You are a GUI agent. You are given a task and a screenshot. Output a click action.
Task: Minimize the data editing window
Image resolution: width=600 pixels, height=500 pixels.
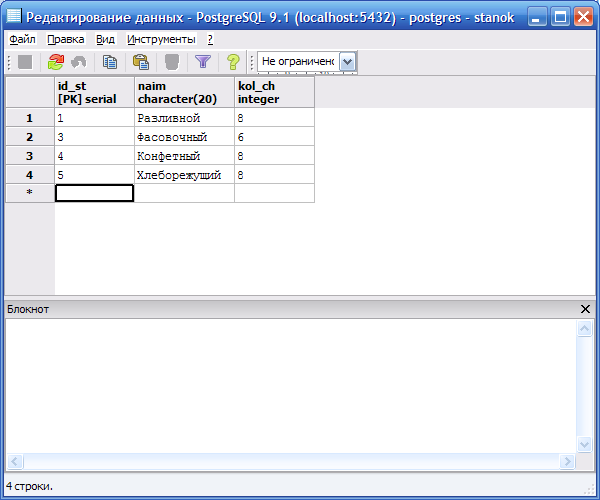(x=536, y=17)
